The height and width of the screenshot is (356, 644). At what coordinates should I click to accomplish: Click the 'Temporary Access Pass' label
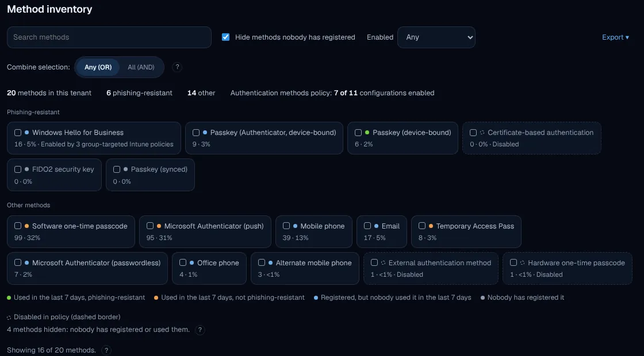click(x=475, y=226)
